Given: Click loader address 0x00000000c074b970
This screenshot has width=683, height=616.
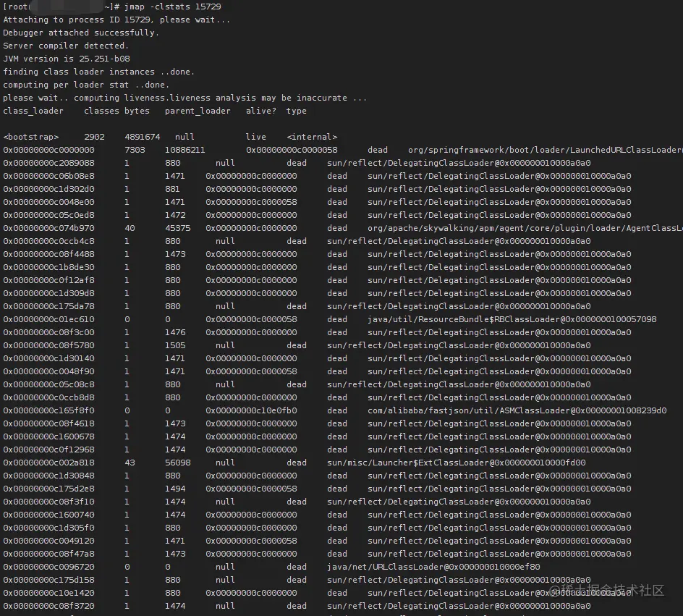Looking at the screenshot, I should click(x=48, y=228).
